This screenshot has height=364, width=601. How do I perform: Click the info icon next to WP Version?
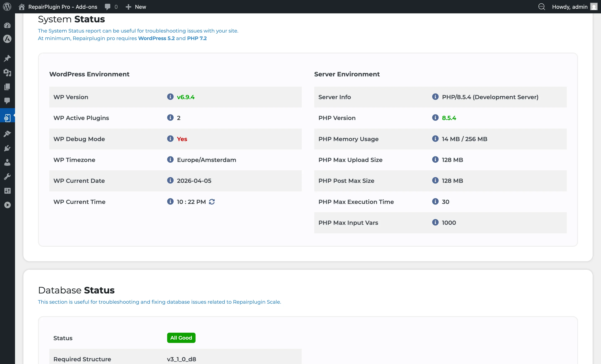[170, 97]
